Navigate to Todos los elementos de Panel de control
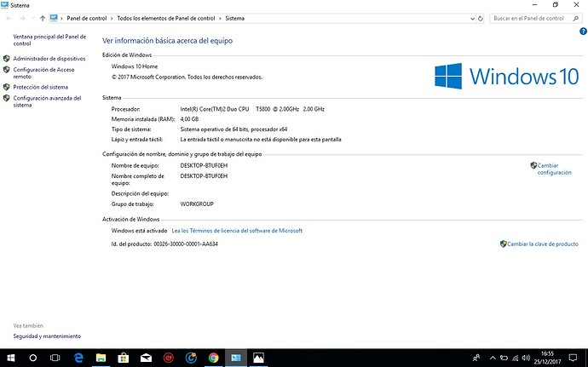The image size is (588, 367). pyautogui.click(x=166, y=19)
